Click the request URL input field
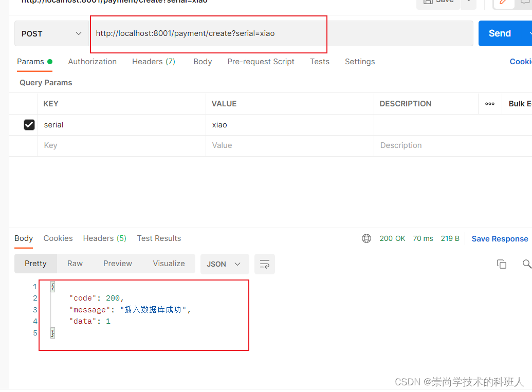Image resolution: width=532 pixels, height=392 pixels. (x=281, y=33)
